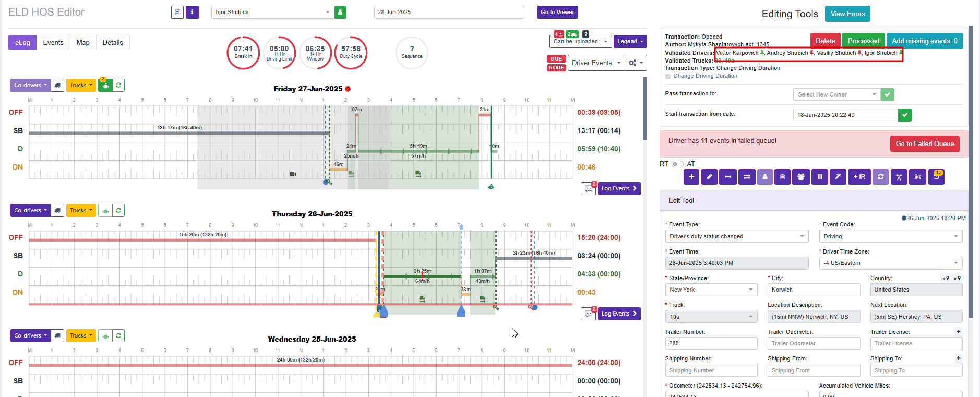Viewport: 980px width, 397px height.
Task: Open the Igor Shubich driver dropdown
Action: point(272,12)
